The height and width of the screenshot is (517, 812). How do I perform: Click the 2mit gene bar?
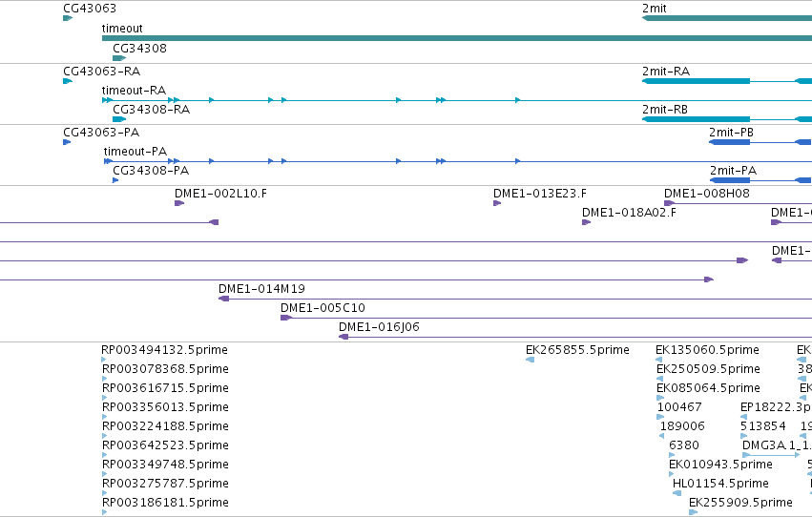727,18
